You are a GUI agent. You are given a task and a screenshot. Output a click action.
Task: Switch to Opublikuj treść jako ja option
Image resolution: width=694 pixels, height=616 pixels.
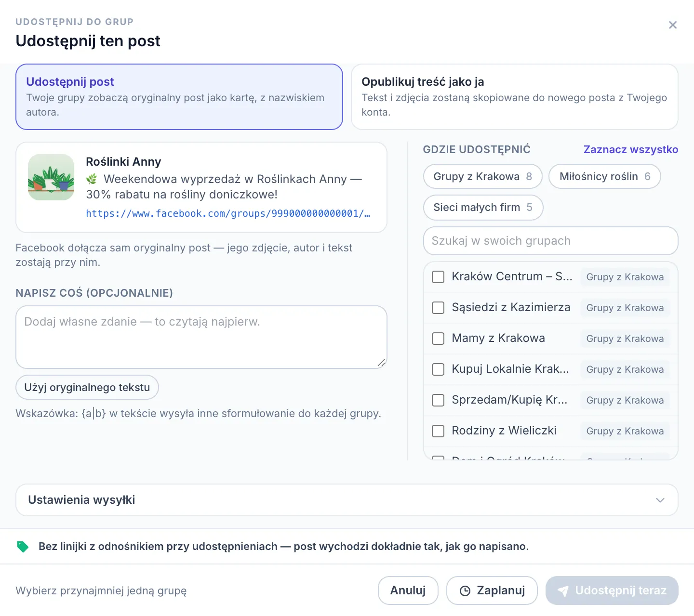[515, 97]
